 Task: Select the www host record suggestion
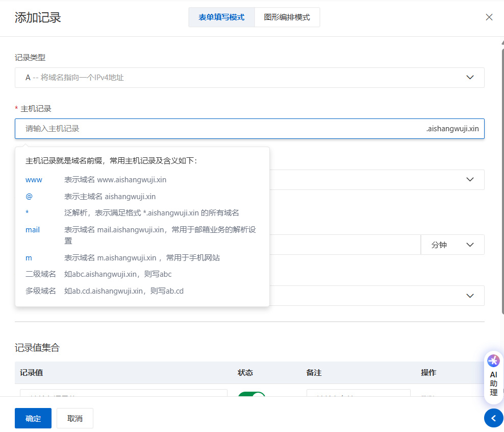point(34,180)
